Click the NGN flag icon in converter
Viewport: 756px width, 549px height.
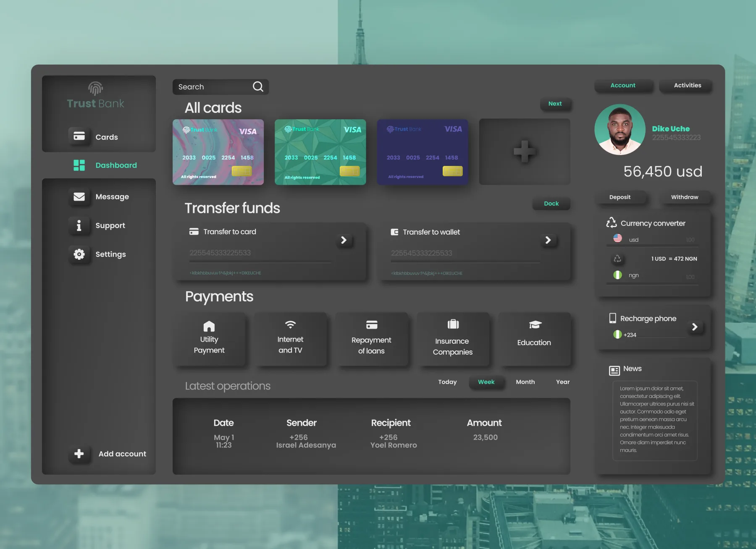[617, 275]
